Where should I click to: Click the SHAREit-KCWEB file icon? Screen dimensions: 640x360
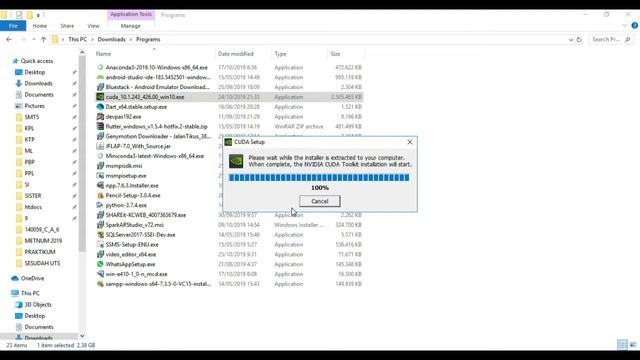click(x=100, y=215)
